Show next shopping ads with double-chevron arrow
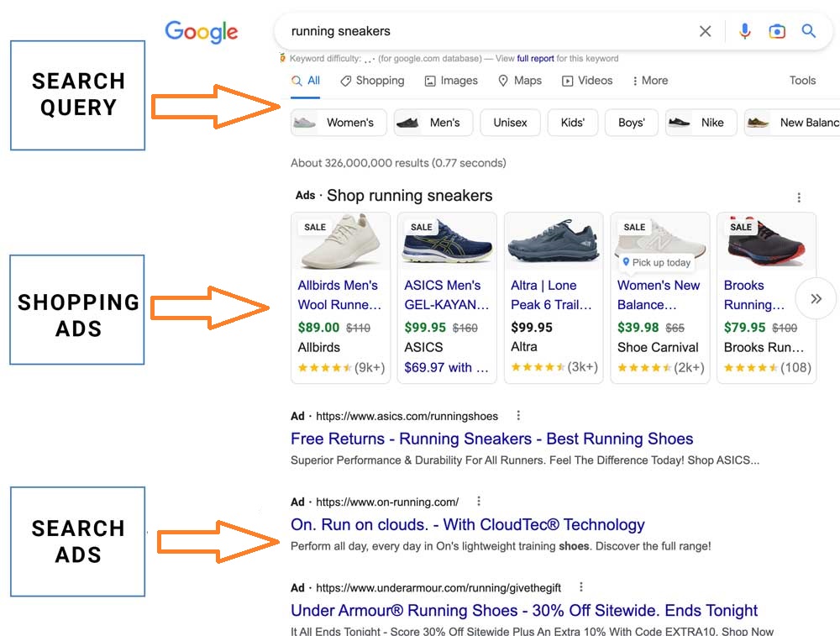The height and width of the screenshot is (636, 840). (x=816, y=299)
